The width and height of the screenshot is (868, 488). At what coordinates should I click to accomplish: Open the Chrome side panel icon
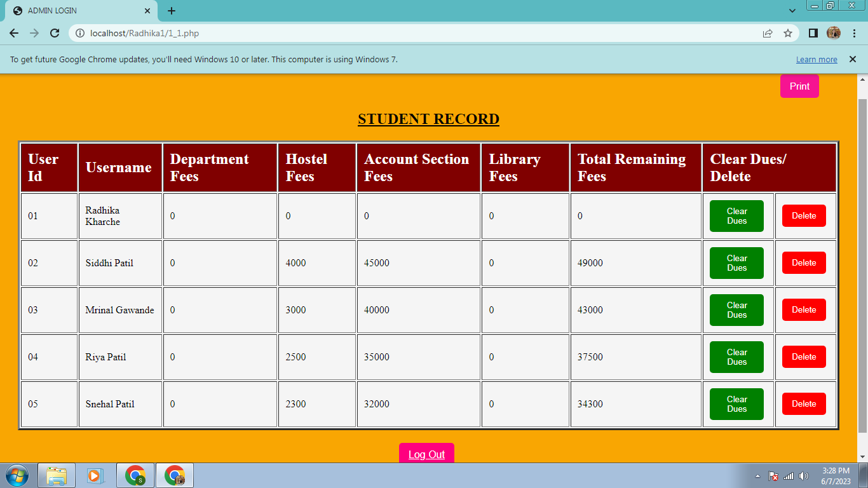(x=813, y=34)
